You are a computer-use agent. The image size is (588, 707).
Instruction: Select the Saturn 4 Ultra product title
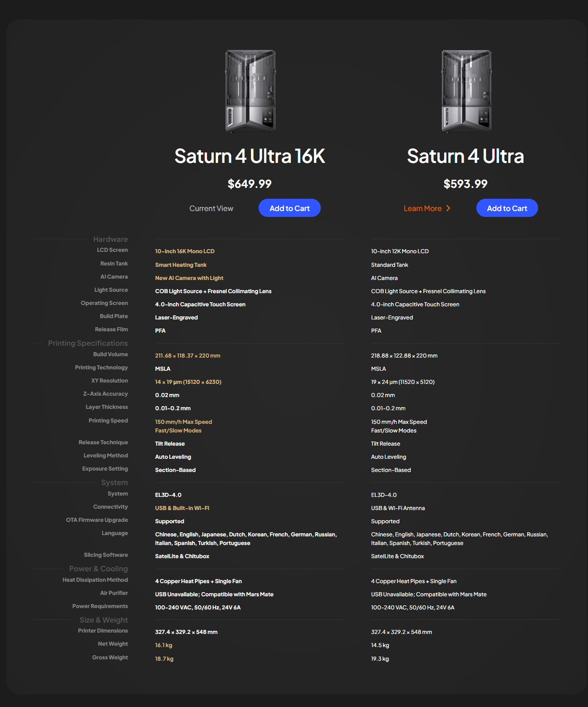465,156
